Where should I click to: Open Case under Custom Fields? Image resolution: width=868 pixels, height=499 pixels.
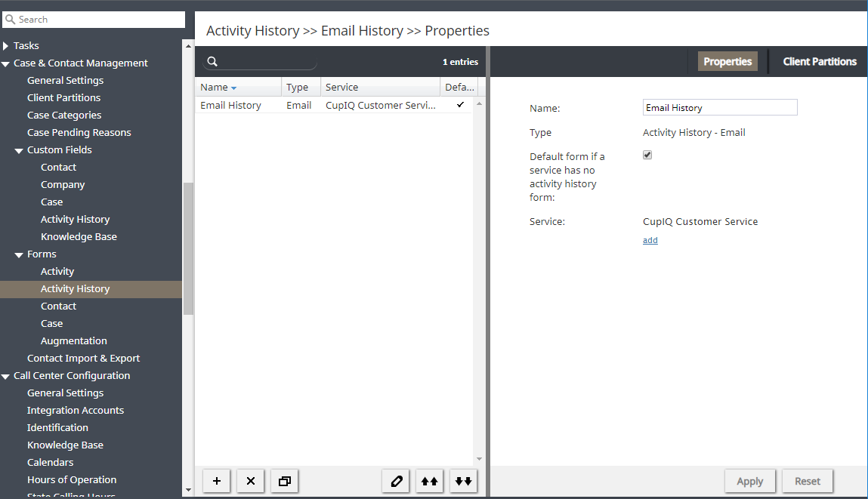tap(51, 202)
